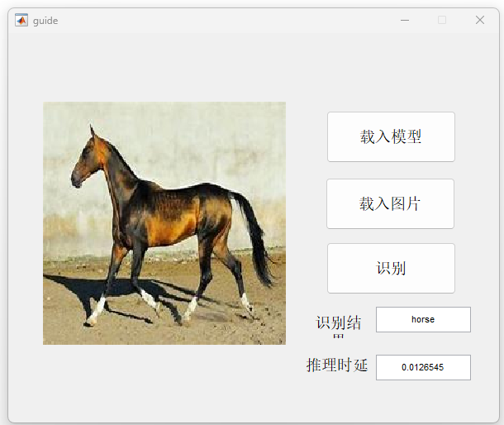Click the MATLAB logo icon in title bar
Image resolution: width=504 pixels, height=425 pixels.
(x=21, y=21)
